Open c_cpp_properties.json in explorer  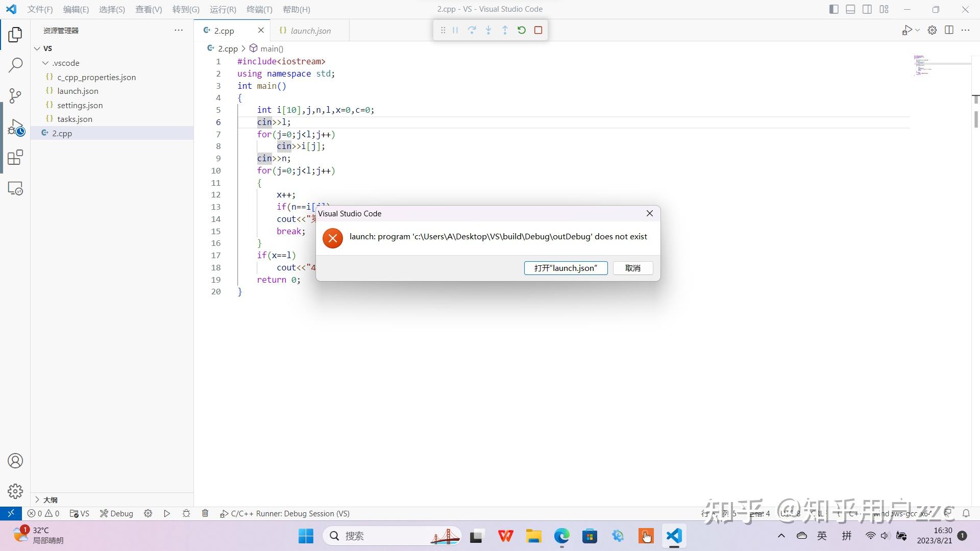[112, 77]
